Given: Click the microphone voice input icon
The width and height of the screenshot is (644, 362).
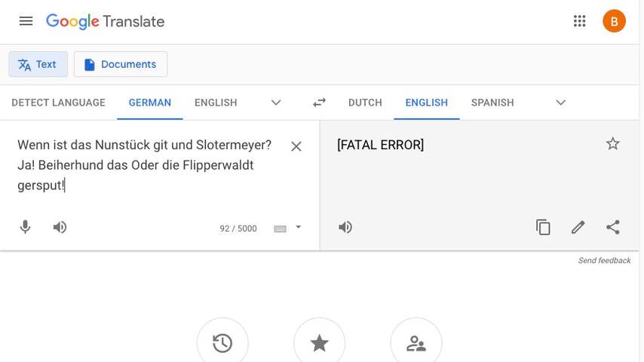Looking at the screenshot, I should (25, 227).
